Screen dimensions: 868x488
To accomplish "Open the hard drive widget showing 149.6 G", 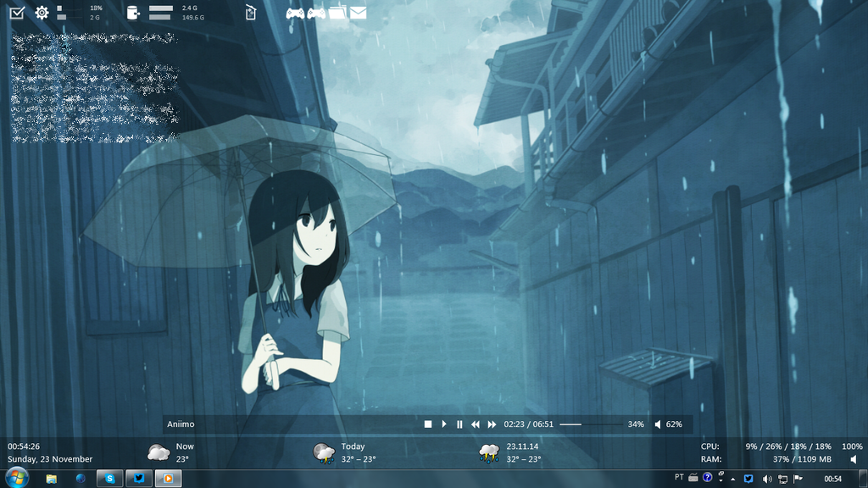I will tap(132, 13).
